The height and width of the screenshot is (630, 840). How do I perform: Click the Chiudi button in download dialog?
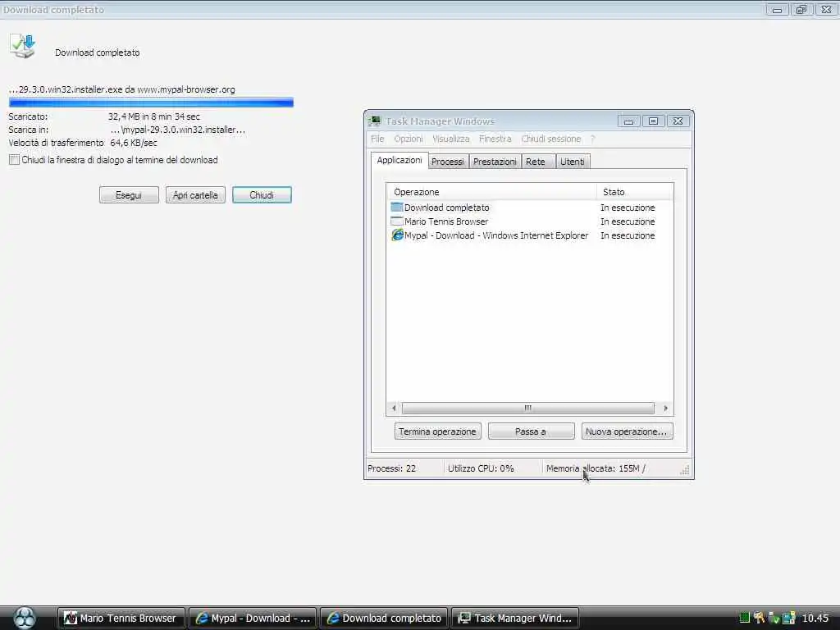click(x=262, y=195)
